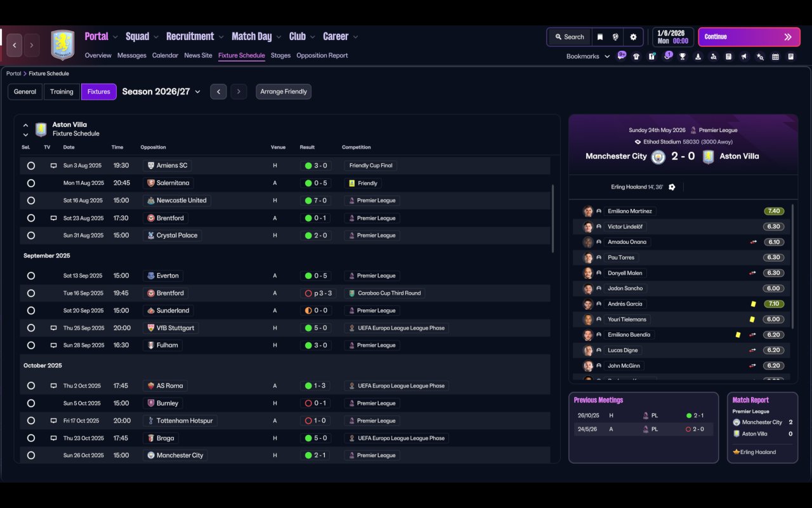Switch to the Calendar tab
This screenshot has width=812, height=508.
pos(165,56)
